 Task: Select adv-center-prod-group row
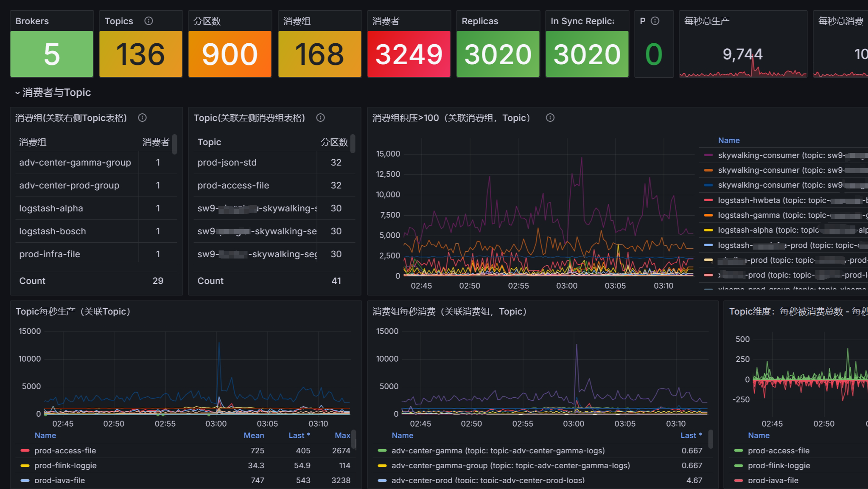coord(96,185)
